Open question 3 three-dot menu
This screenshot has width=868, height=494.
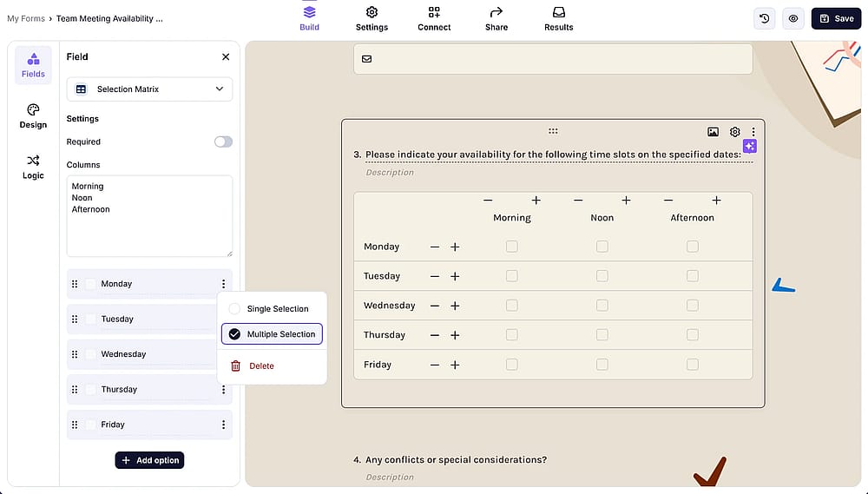(753, 132)
